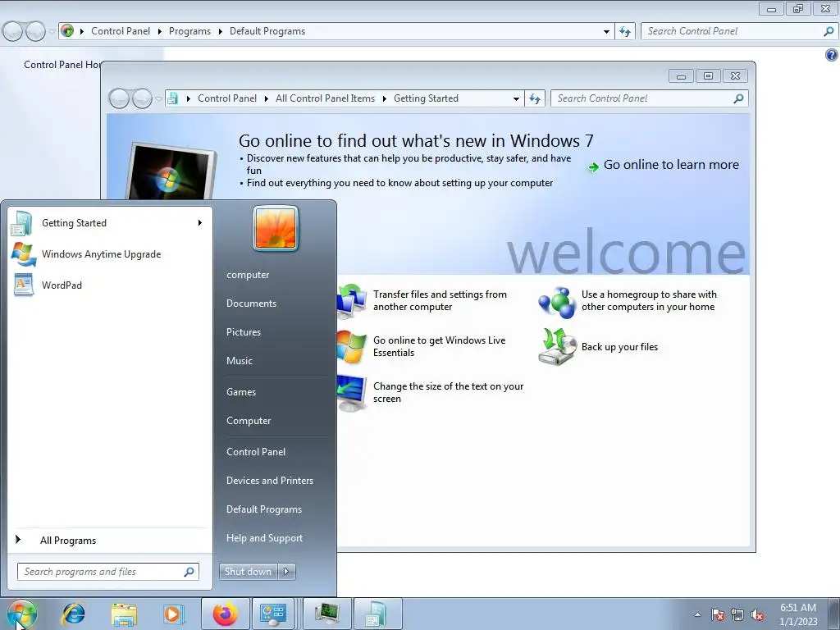Expand arrow after All Control Panel Items breadcrumb
The image size is (840, 630).
point(384,98)
